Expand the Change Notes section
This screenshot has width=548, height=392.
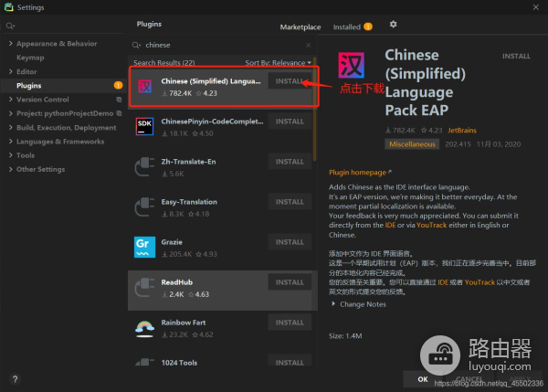[x=333, y=304]
